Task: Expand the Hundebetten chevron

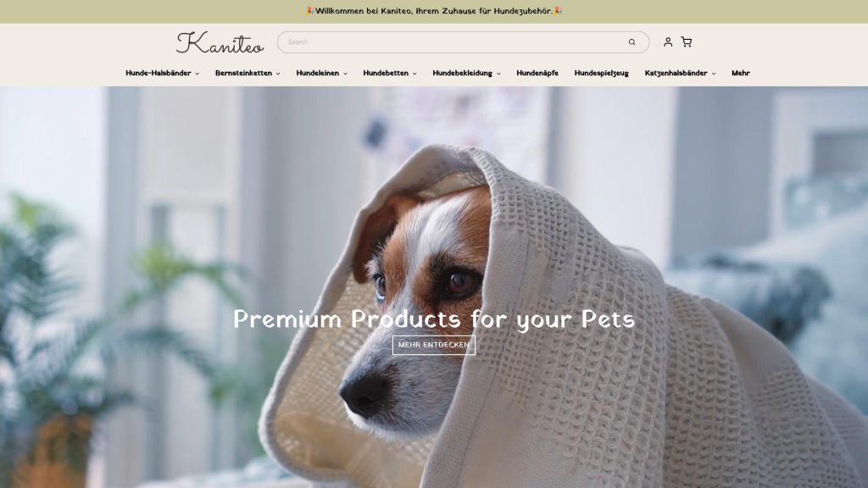Action: (415, 74)
